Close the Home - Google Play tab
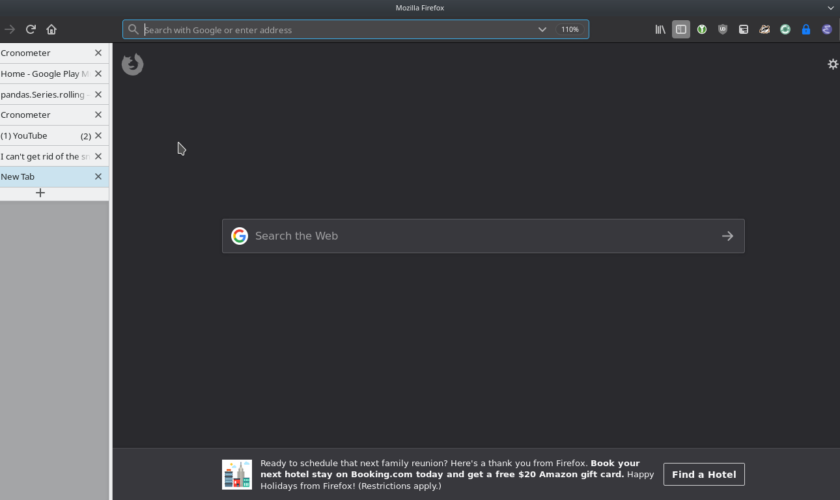Screen dimensions: 840x500 98,73
